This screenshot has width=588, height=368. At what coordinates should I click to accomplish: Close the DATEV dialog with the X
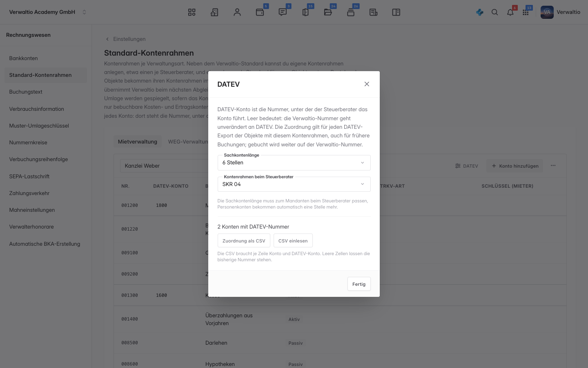pos(367,84)
